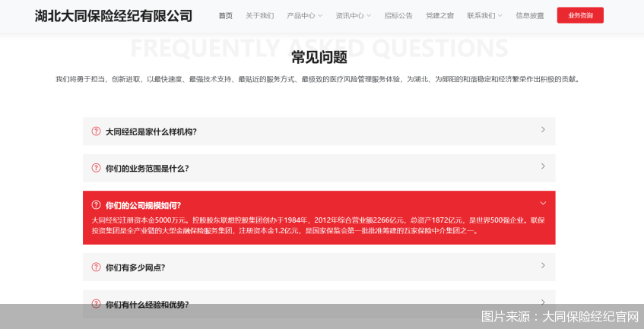Open the 党建之窗 nav link
Viewport: 644px width, 329px height.
(x=439, y=15)
